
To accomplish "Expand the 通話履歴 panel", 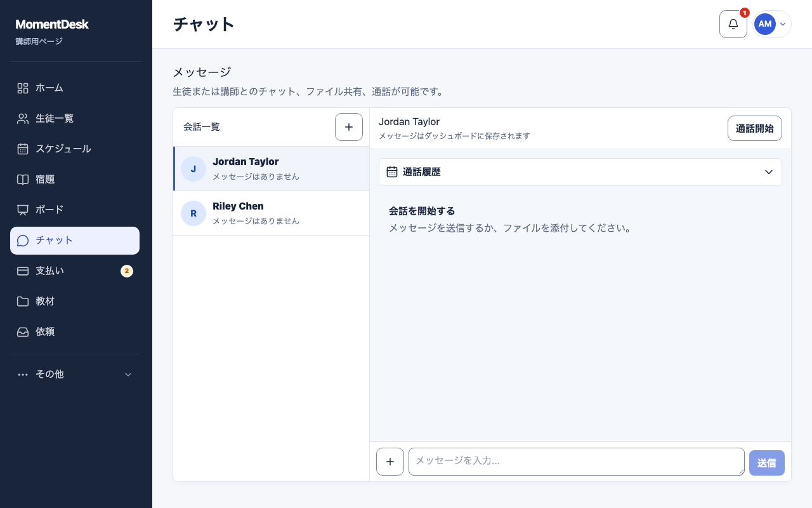I will [x=580, y=172].
